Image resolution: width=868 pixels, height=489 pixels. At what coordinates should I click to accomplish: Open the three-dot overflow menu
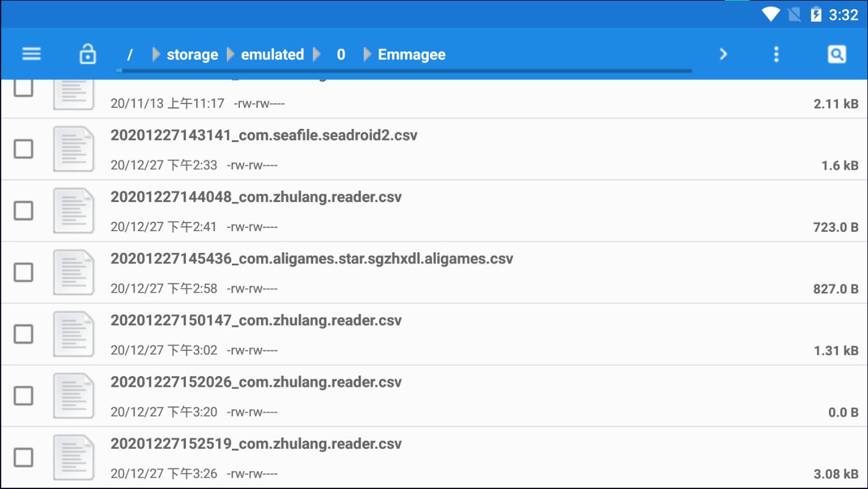776,55
